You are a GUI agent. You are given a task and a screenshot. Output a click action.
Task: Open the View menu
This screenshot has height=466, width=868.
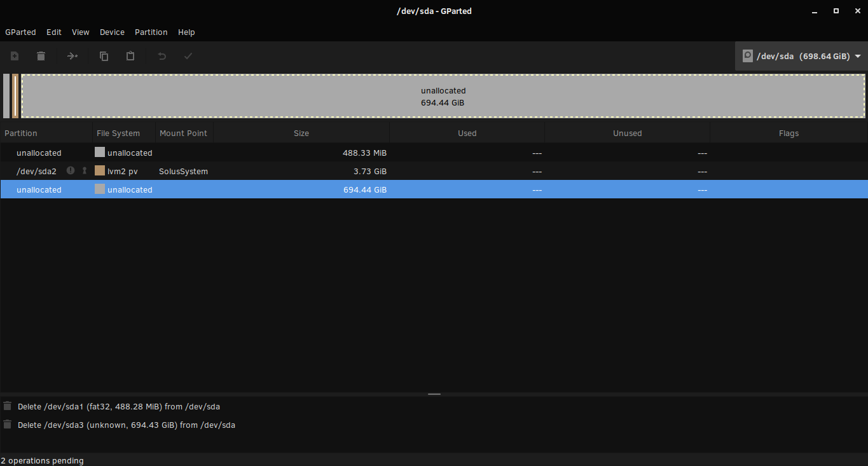click(x=80, y=32)
